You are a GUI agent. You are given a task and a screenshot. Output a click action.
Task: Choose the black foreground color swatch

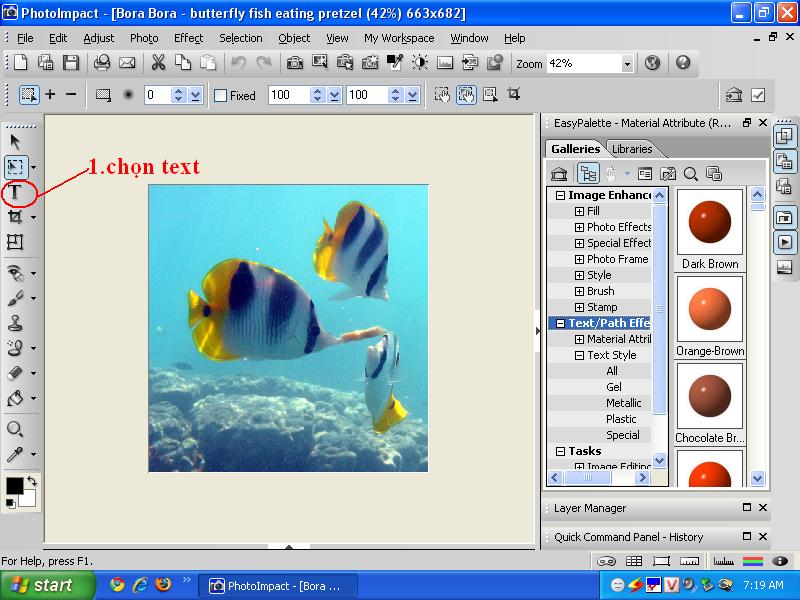pos(14,486)
